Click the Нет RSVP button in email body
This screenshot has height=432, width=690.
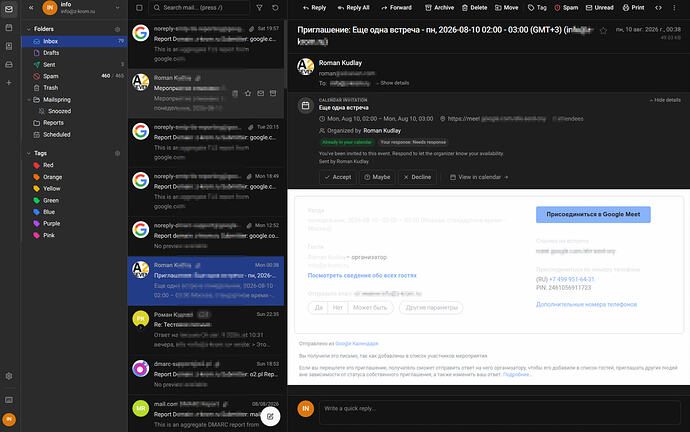coord(338,308)
